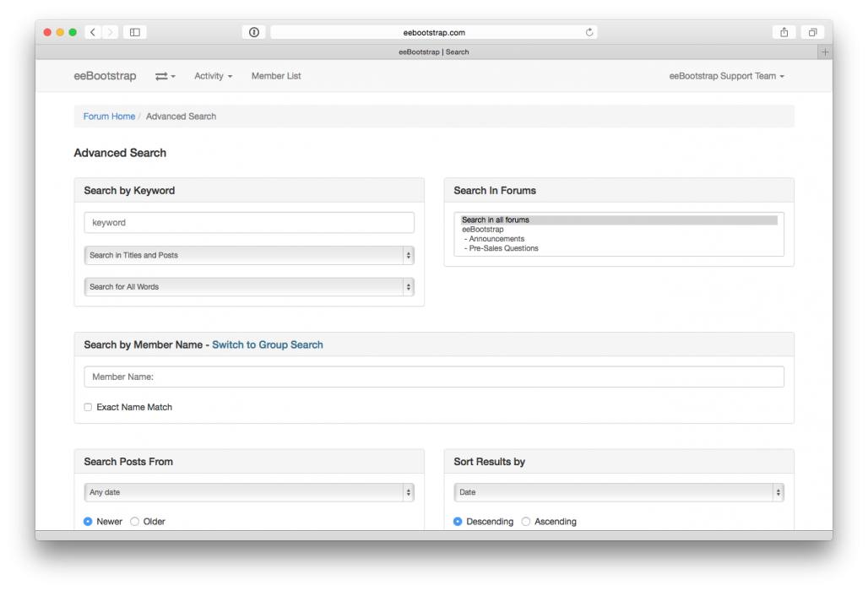Screen dimensions: 868x591
Task: Close the window with the red button
Action: [x=47, y=32]
